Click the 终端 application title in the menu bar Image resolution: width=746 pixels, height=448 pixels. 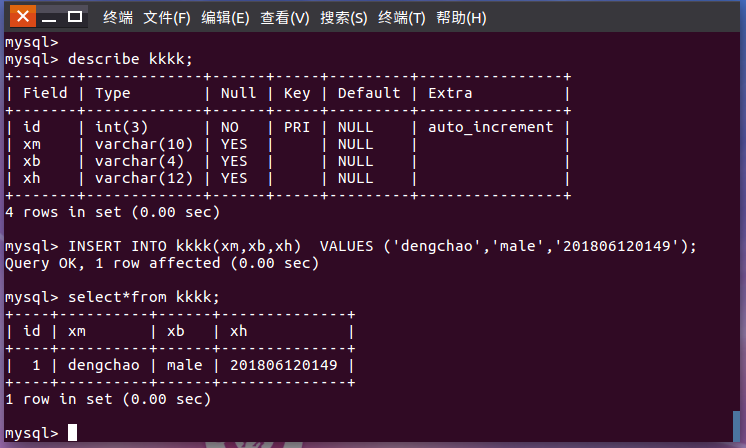tap(118, 18)
